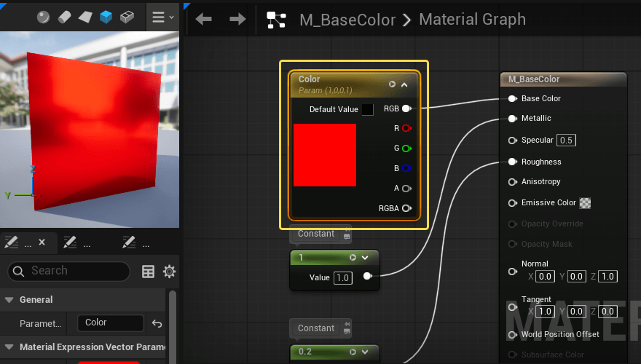This screenshot has width=641, height=364.
Task: Switch preview mesh to sphere
Action: (43, 16)
